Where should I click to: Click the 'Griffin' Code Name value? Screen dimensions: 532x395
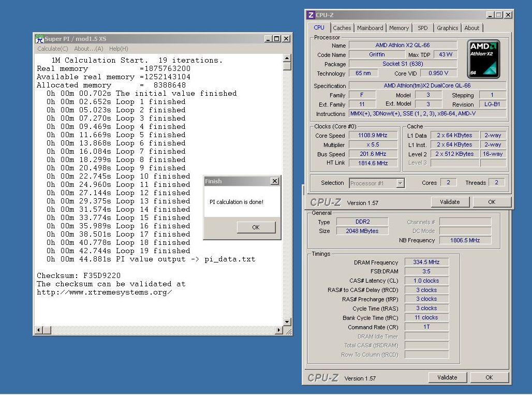coord(377,54)
